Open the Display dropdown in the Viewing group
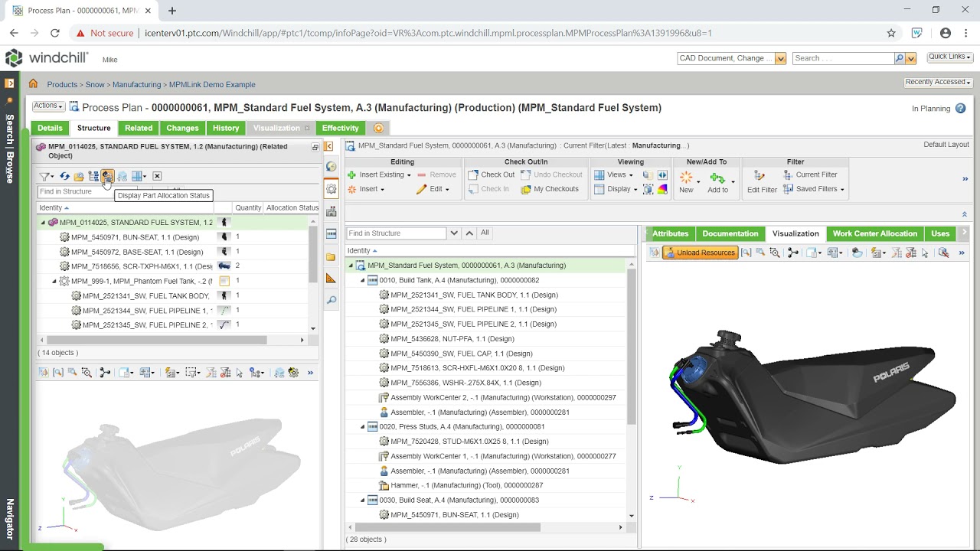Image resolution: width=980 pixels, height=551 pixels. tap(616, 189)
